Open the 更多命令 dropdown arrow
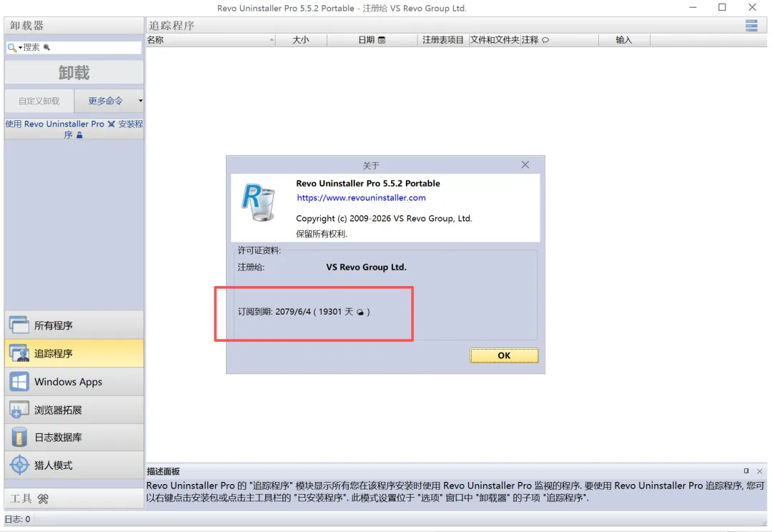The image size is (772, 532). (140, 101)
